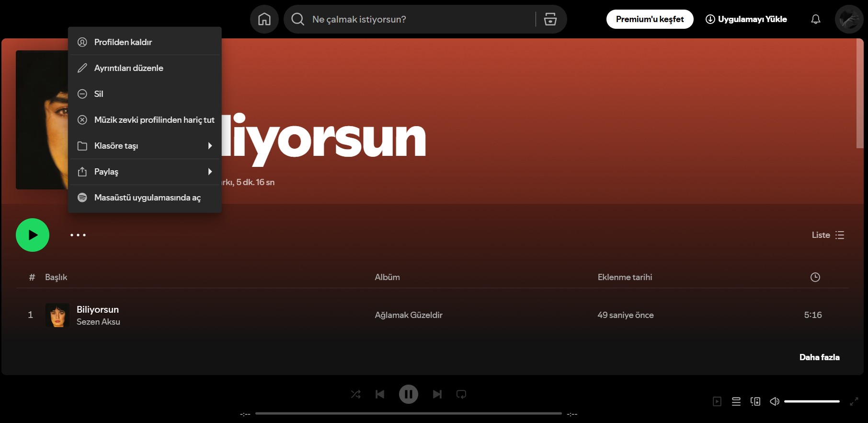This screenshot has width=868, height=423.
Task: Click 'Daha fazla' link
Action: (819, 357)
